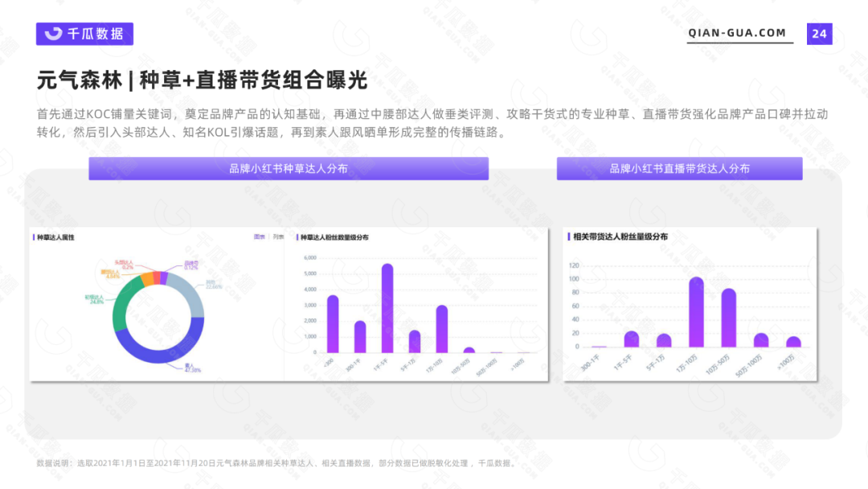Click the 10万-50万 bar in 带货达人 chart
868x489 pixels.
[x=728, y=318]
